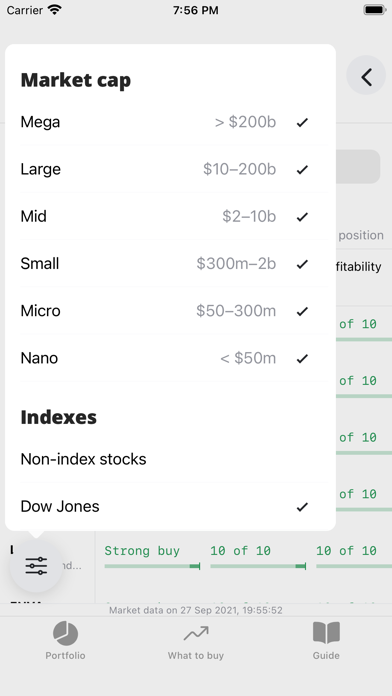
Task: Open the Guide book icon
Action: [x=326, y=633]
